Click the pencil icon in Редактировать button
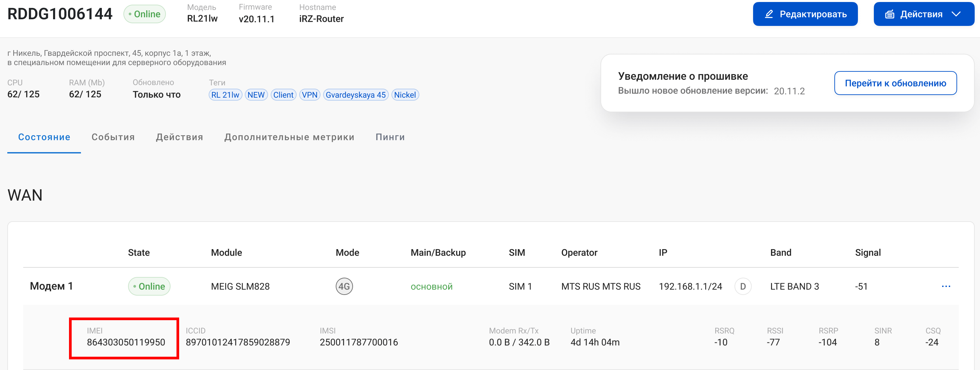This screenshot has height=370, width=980. click(769, 14)
